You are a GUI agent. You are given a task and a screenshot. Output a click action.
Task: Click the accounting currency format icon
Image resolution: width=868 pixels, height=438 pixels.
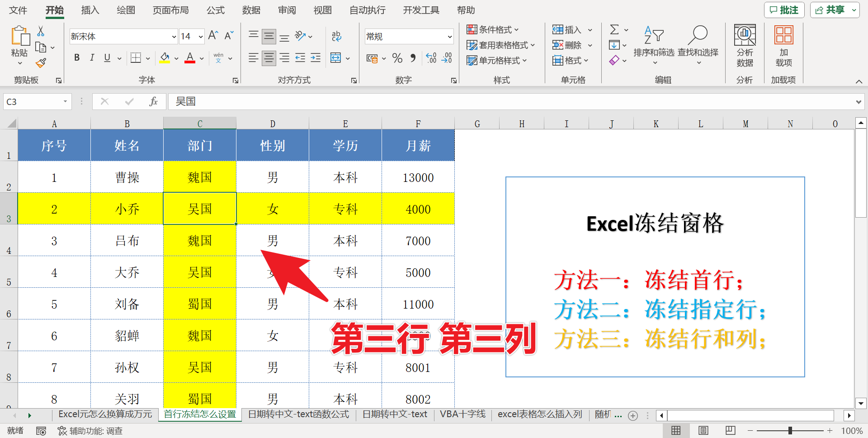coord(372,58)
